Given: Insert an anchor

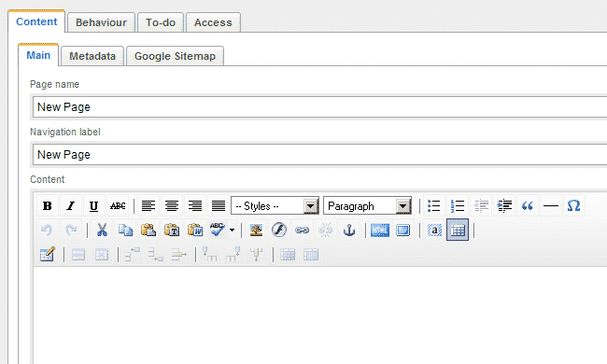Looking at the screenshot, I should pos(349,231).
